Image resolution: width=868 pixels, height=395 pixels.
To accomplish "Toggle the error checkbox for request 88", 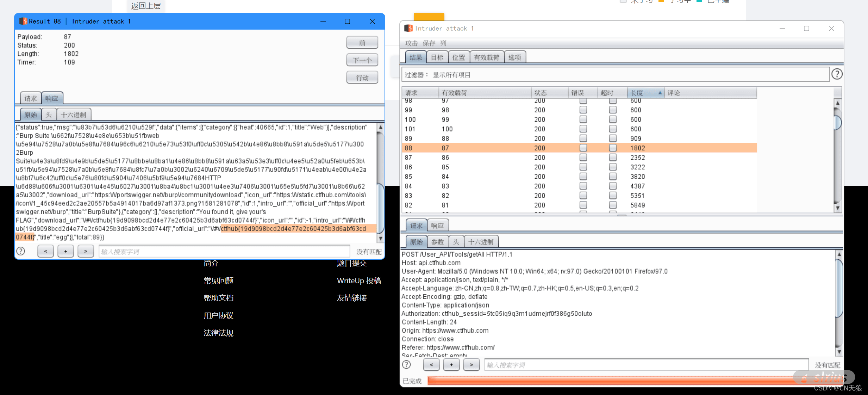I will [x=583, y=148].
